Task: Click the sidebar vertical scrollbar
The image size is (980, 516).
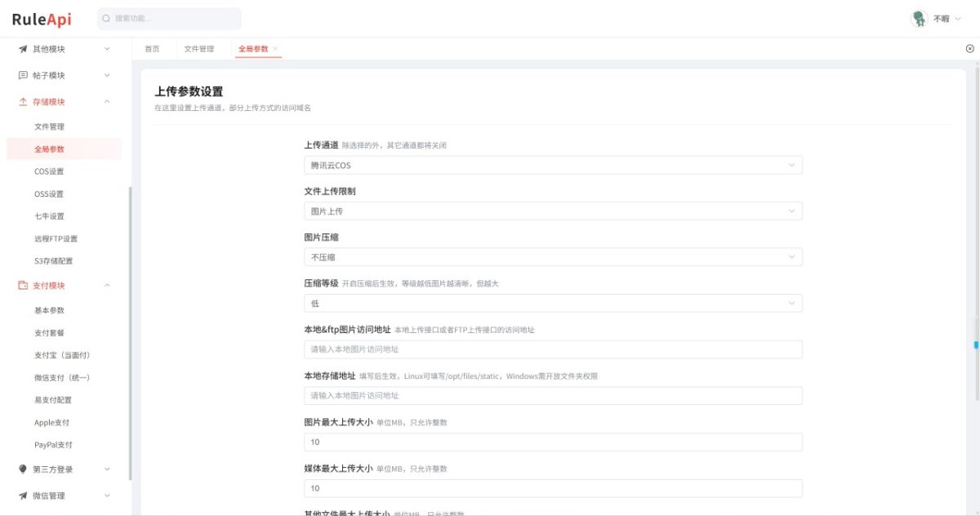Action: [x=130, y=334]
